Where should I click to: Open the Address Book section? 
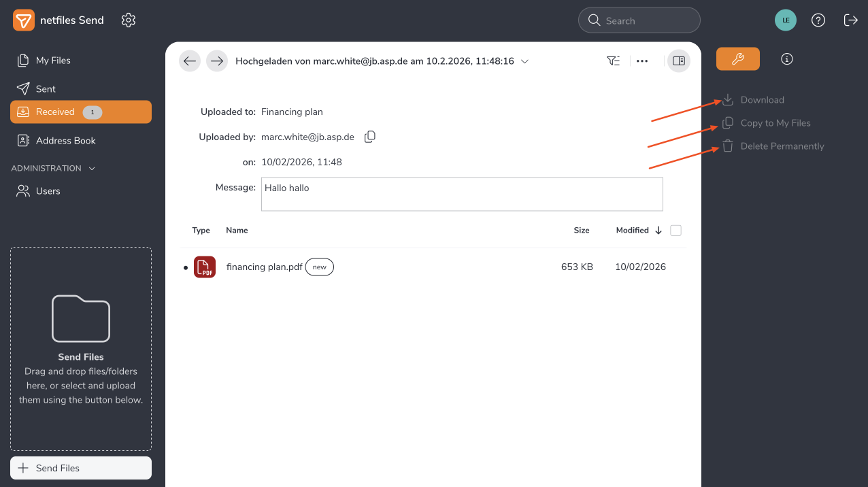pyautogui.click(x=65, y=141)
